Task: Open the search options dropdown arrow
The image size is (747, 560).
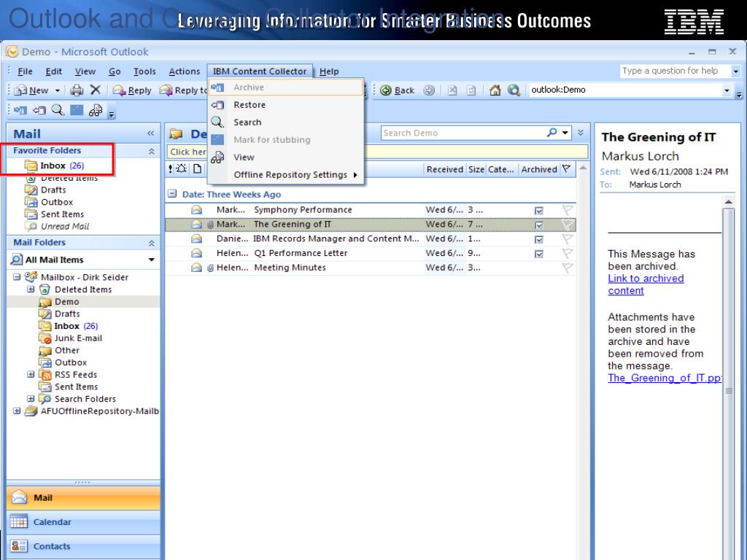Action: [565, 133]
